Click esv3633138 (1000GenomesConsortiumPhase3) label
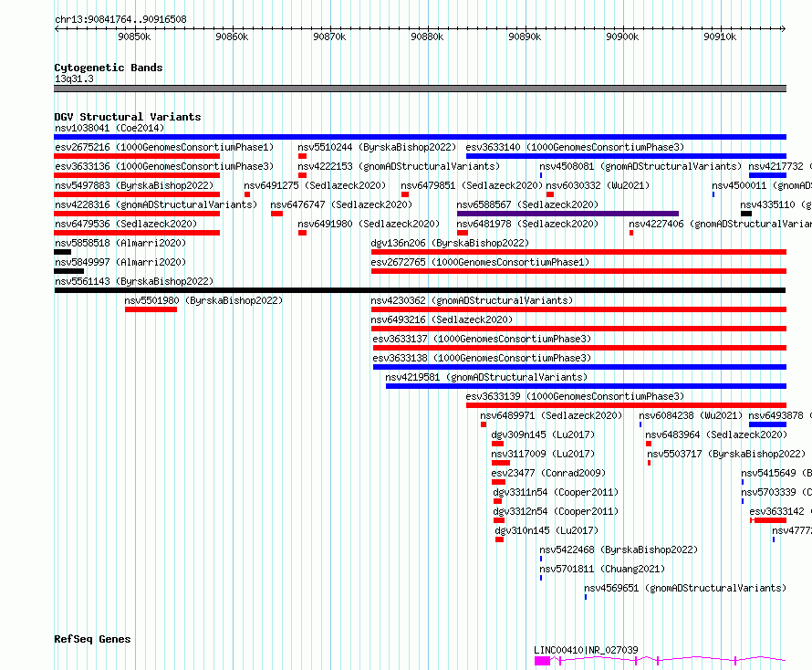This screenshot has height=670, width=812. pyautogui.click(x=482, y=358)
